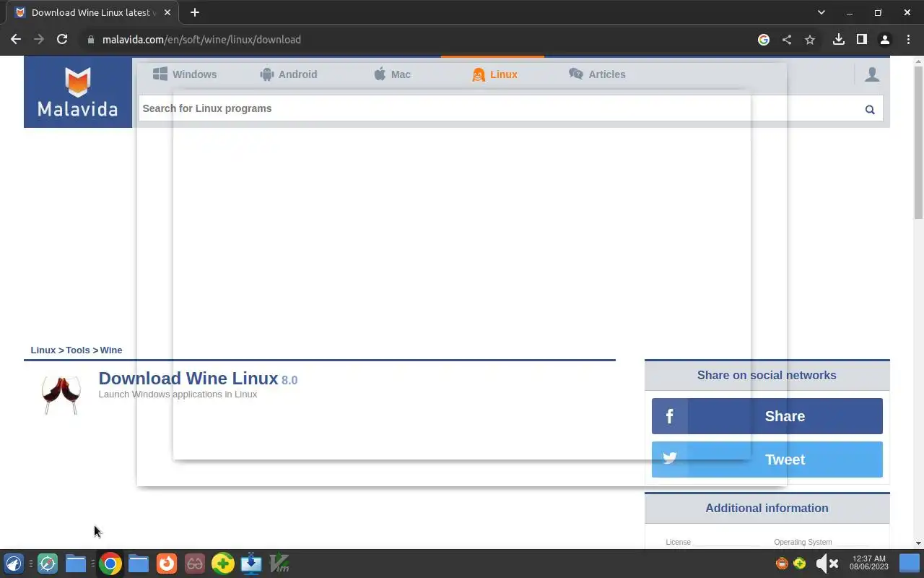Share this page icon
The width and height of the screenshot is (924, 578).
[787, 40]
